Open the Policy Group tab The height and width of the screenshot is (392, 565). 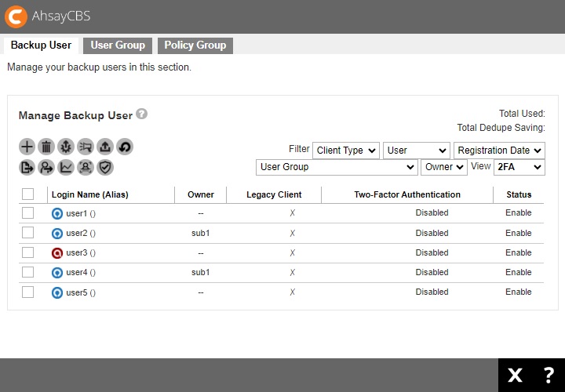tap(195, 45)
